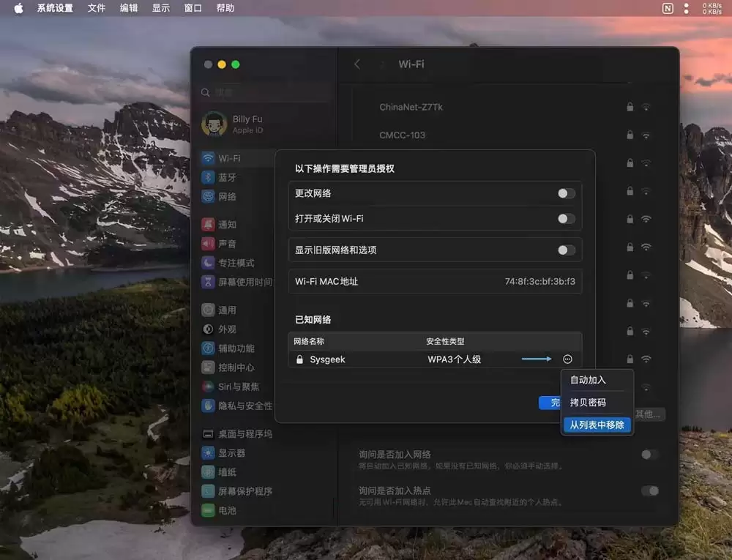This screenshot has width=732, height=560.
Task: Select the 蓝牙 (Bluetooth) icon in sidebar
Action: point(207,177)
